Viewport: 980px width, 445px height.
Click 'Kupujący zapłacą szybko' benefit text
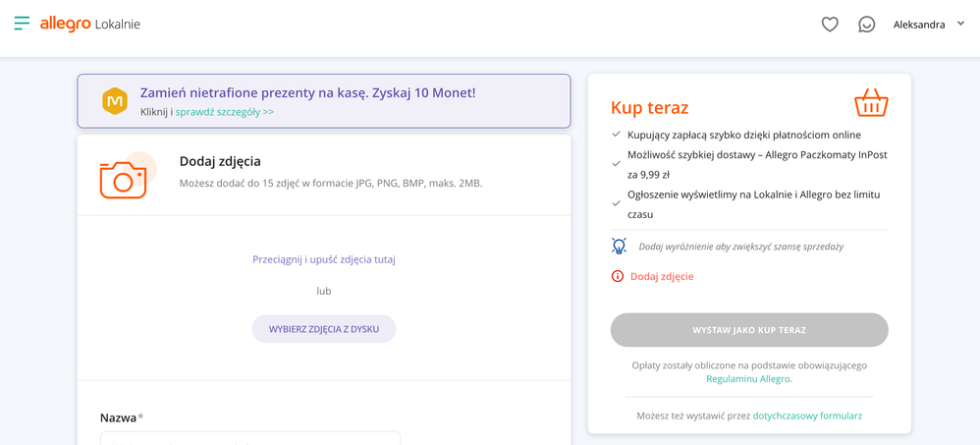(x=744, y=135)
